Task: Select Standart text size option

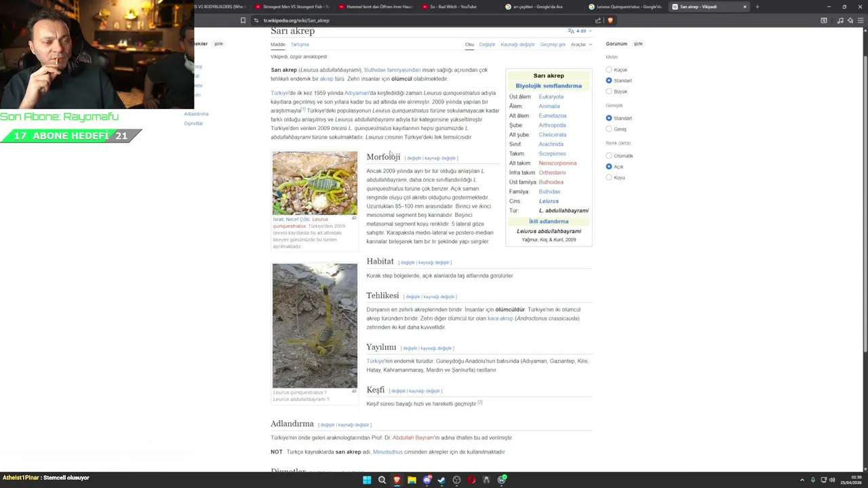Action: tap(609, 81)
